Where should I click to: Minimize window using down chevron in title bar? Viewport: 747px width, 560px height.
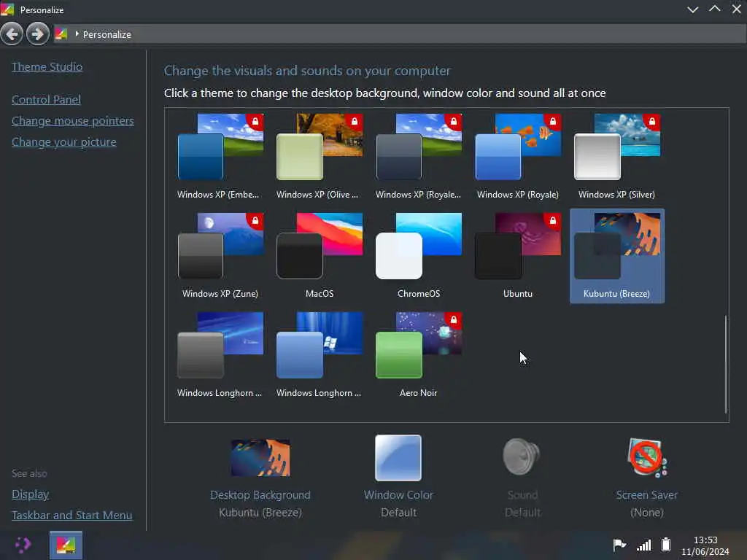pyautogui.click(x=693, y=9)
